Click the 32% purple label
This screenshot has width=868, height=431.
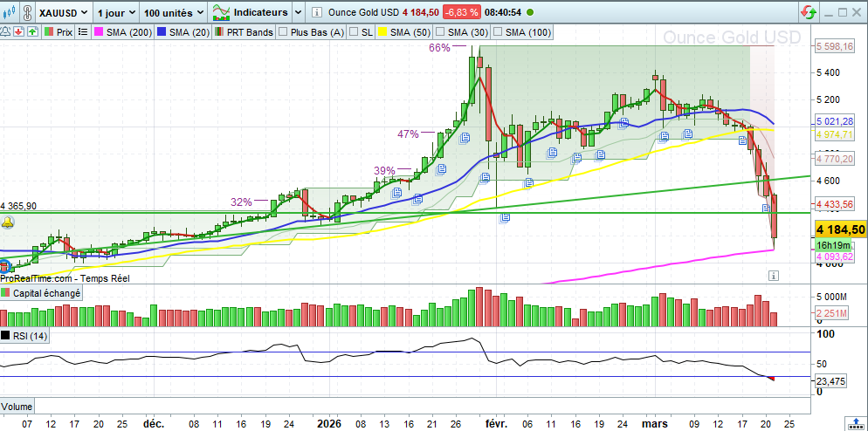click(x=241, y=202)
